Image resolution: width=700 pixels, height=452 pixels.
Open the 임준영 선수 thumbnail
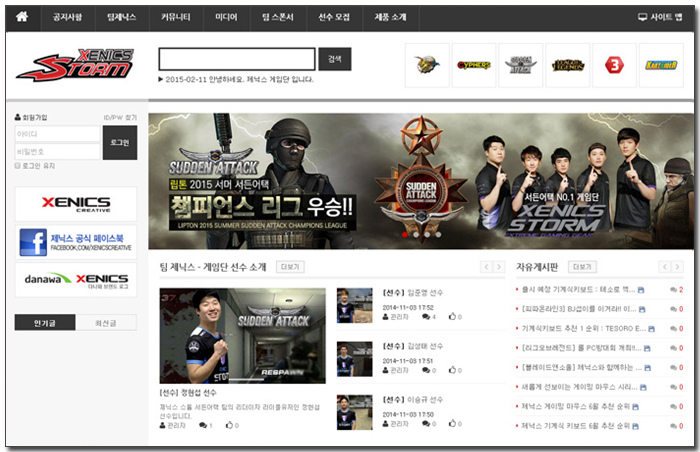point(354,306)
